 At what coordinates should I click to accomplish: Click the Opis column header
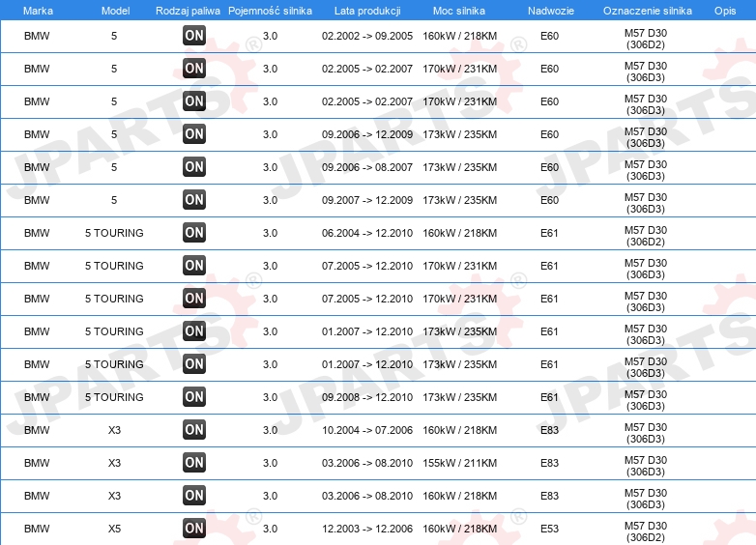(725, 11)
